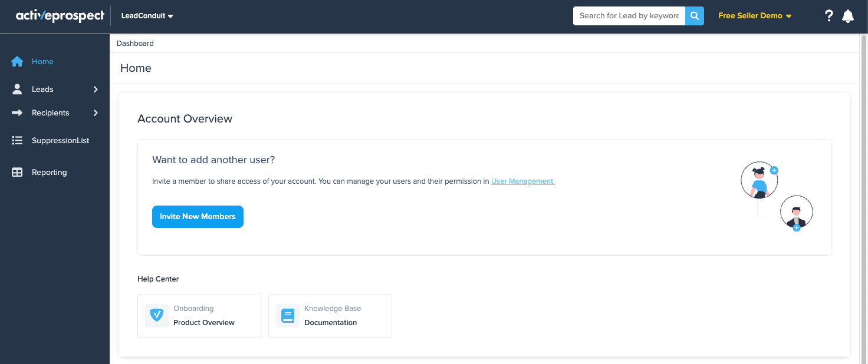Open help via question mark icon
The width and height of the screenshot is (868, 364).
(828, 16)
